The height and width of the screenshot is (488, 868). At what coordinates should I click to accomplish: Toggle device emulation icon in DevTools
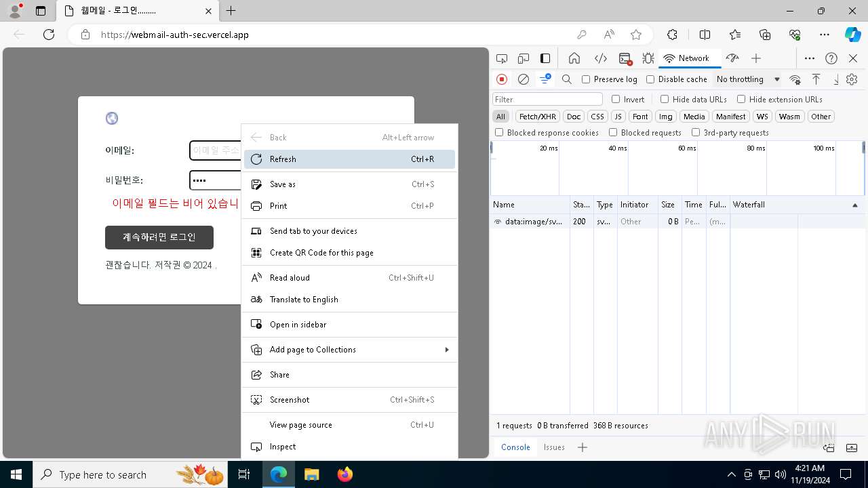tap(524, 58)
